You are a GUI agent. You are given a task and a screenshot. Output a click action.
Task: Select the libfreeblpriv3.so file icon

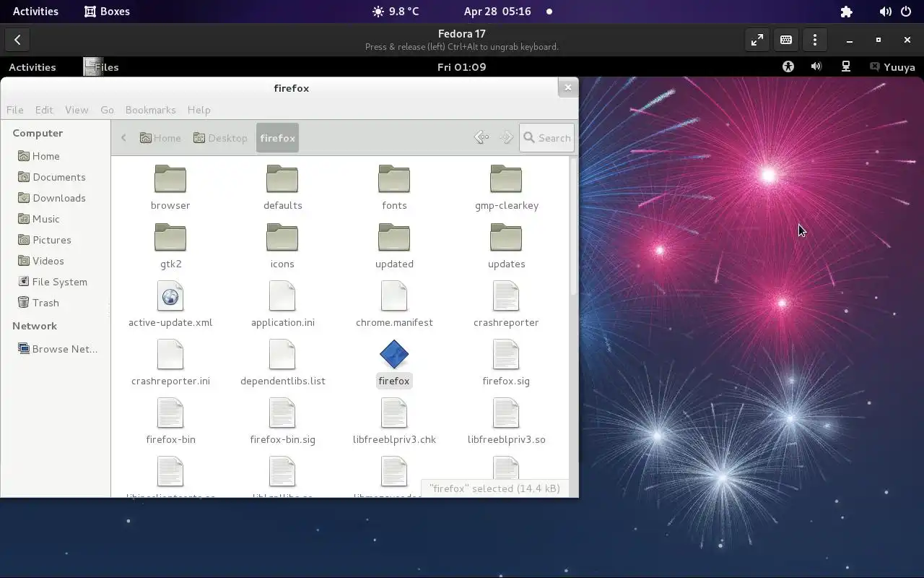506,413
